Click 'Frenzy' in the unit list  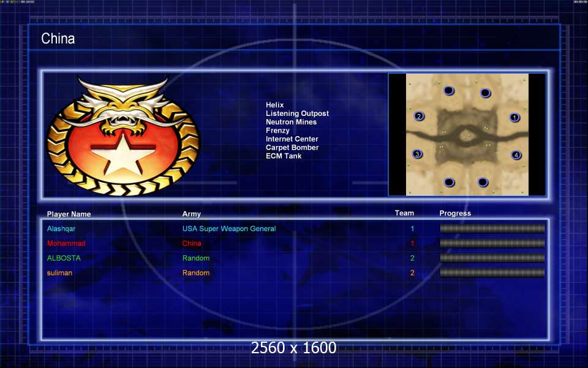point(278,131)
